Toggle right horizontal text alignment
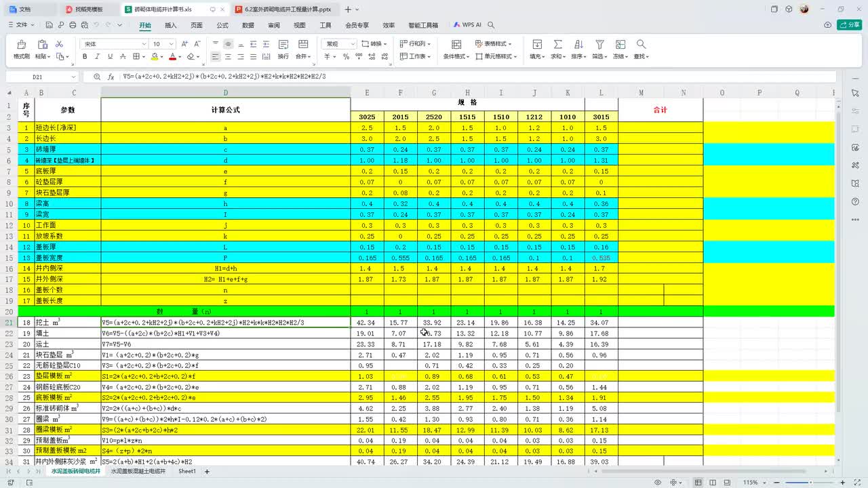Viewport: 868px width, 488px height. click(x=241, y=57)
